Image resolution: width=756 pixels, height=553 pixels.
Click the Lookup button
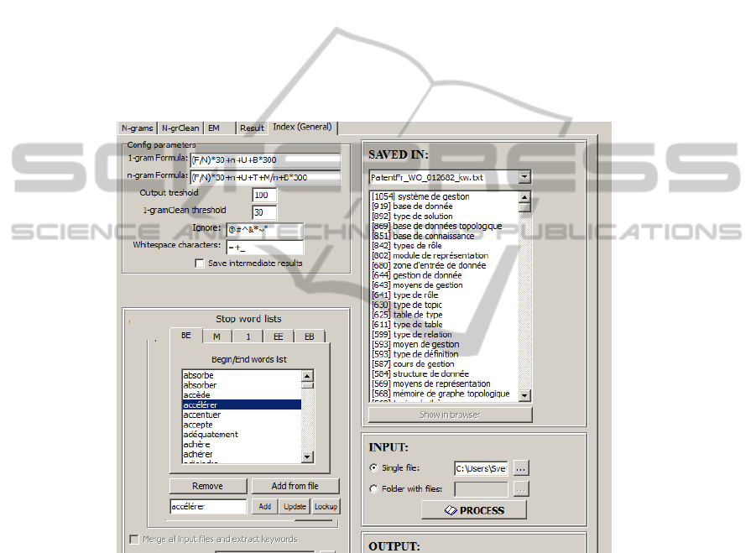pyautogui.click(x=326, y=507)
